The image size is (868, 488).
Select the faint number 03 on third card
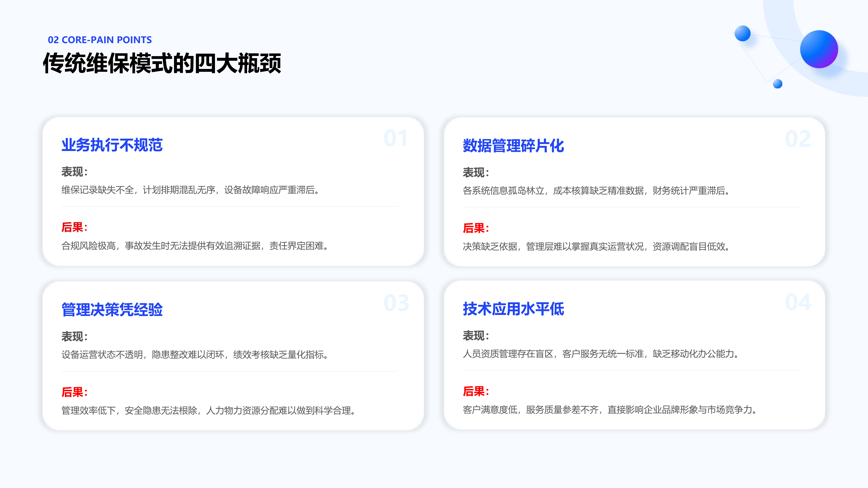point(396,303)
